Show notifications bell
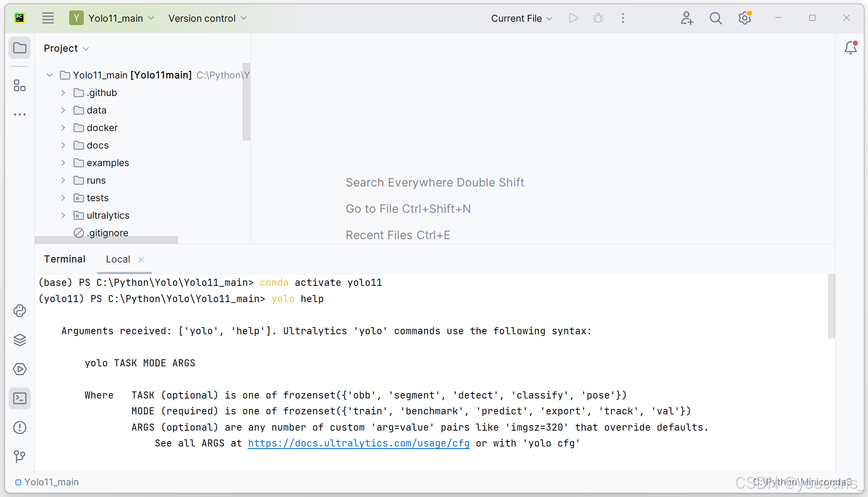 pyautogui.click(x=850, y=48)
